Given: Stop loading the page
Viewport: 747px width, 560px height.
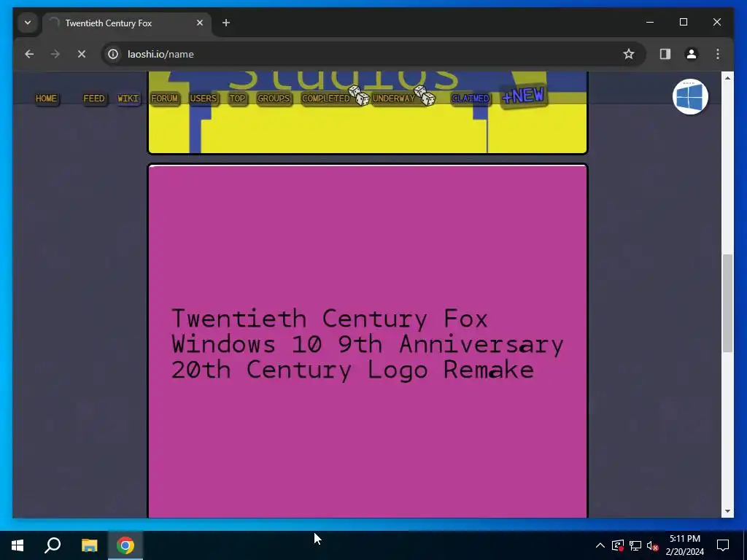Looking at the screenshot, I should click(82, 54).
